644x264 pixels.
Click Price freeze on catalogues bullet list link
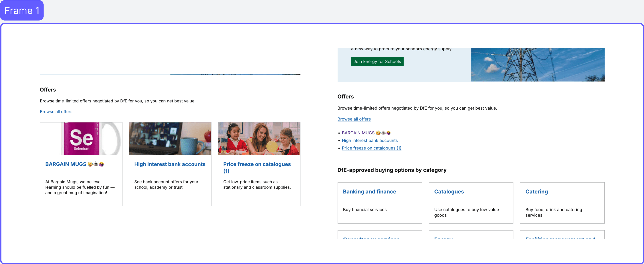click(371, 148)
